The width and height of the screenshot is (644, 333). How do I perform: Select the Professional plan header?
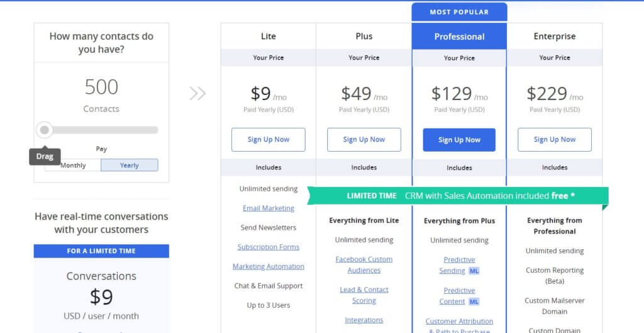coord(459,37)
